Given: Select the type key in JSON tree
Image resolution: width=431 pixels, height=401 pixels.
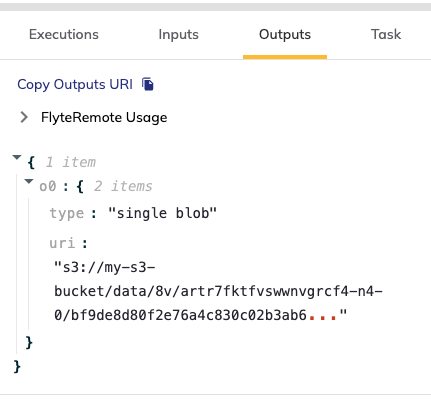Looking at the screenshot, I should coord(67,213).
